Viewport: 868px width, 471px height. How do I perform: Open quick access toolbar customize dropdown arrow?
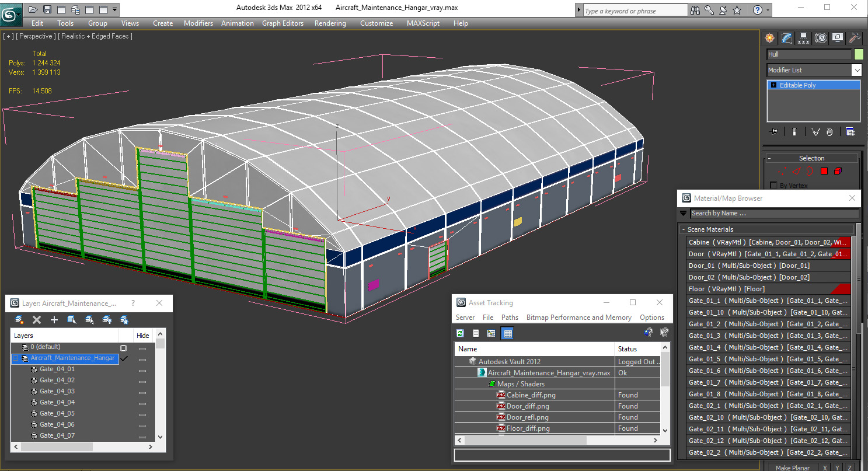pos(114,9)
